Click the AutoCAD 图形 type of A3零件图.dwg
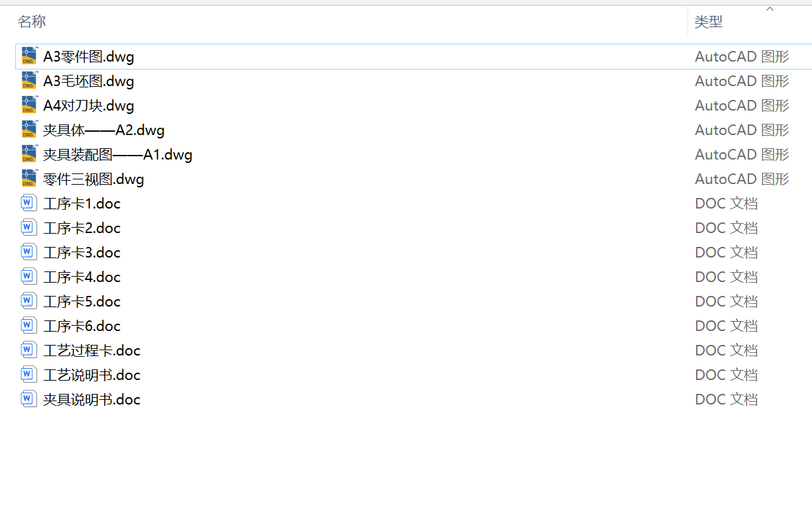This screenshot has width=812, height=519. click(x=742, y=57)
